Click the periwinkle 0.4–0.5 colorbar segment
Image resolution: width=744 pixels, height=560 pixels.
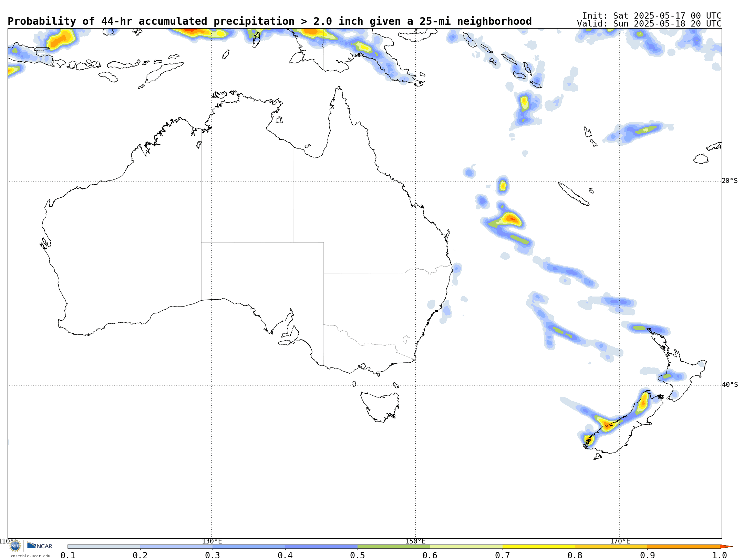[321, 547]
